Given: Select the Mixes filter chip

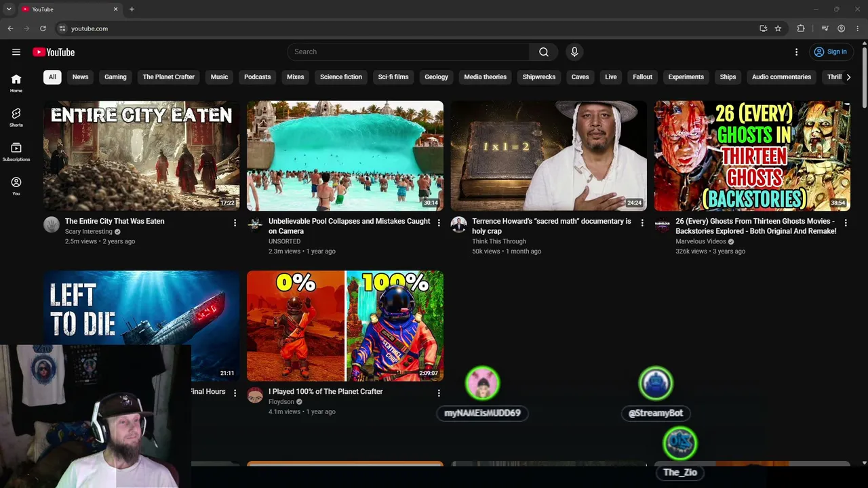Looking at the screenshot, I should (x=296, y=77).
